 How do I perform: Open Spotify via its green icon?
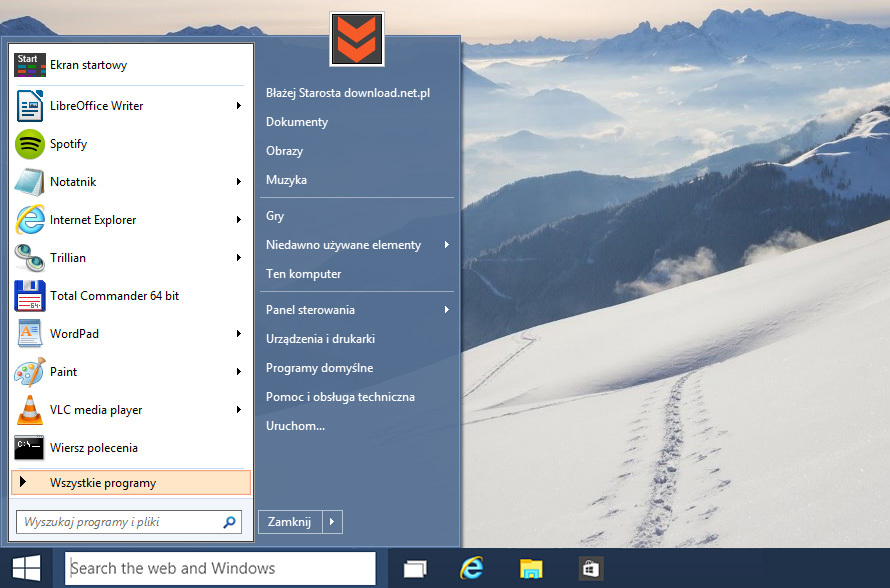click(x=30, y=144)
